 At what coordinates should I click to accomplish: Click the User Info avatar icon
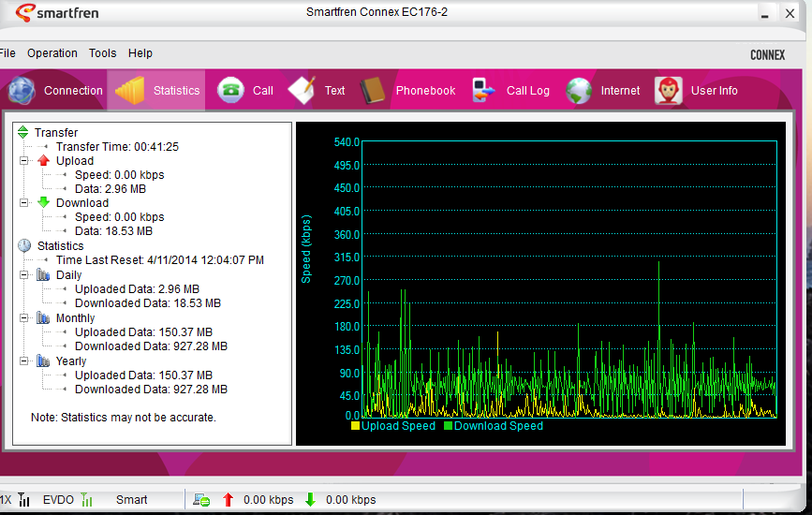coord(669,91)
